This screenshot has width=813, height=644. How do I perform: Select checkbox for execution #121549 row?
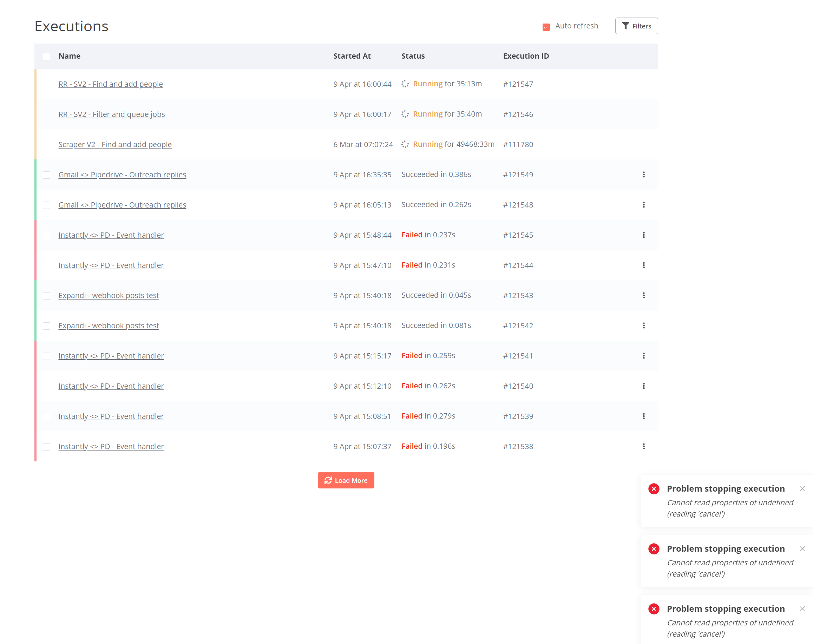click(x=46, y=175)
